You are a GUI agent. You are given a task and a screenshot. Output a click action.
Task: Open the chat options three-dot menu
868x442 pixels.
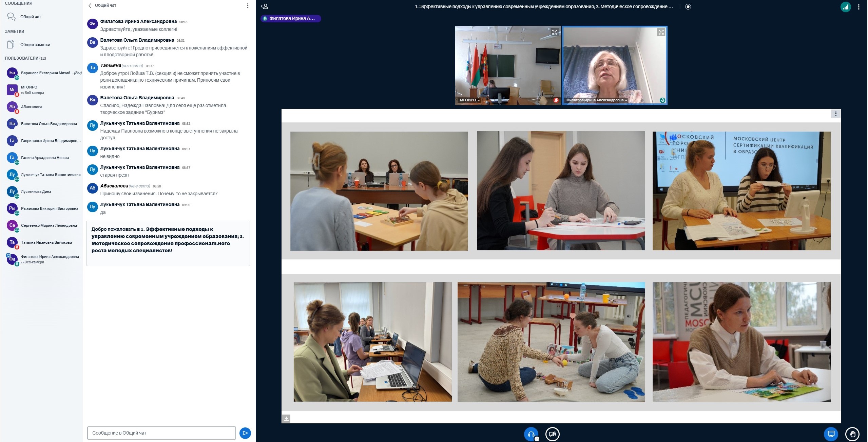pos(248,6)
